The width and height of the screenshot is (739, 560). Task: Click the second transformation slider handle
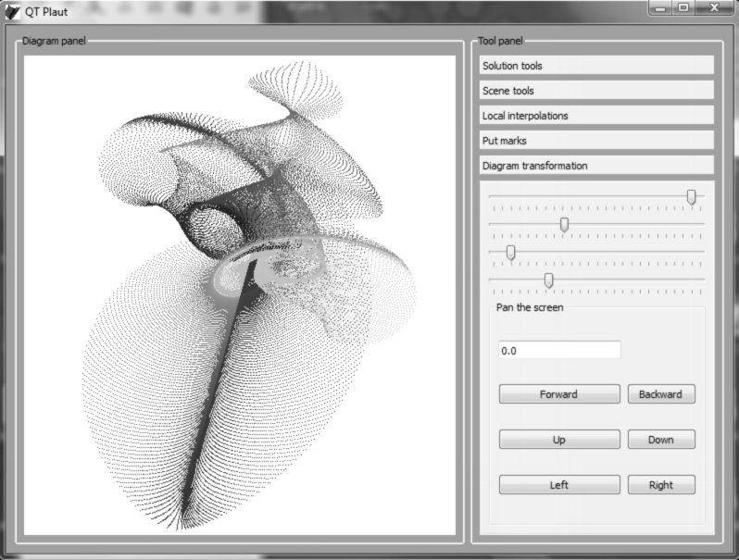click(x=564, y=224)
